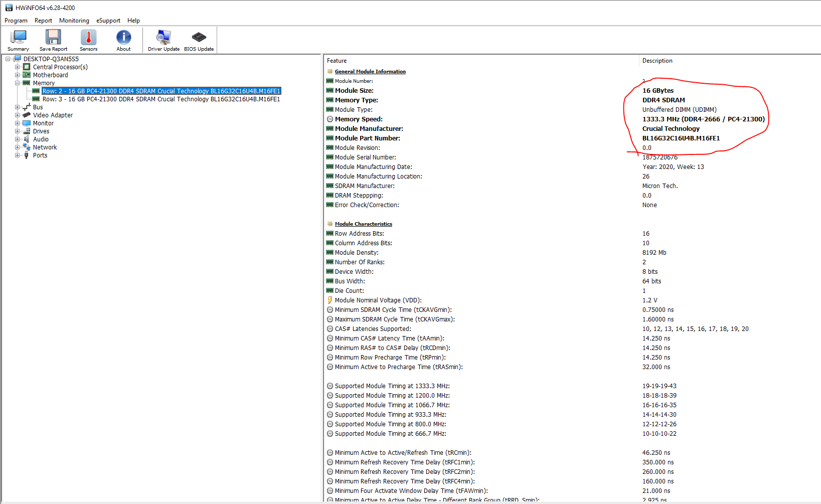Click the Drives node icon
Image resolution: width=821 pixels, height=504 pixels.
27,131
